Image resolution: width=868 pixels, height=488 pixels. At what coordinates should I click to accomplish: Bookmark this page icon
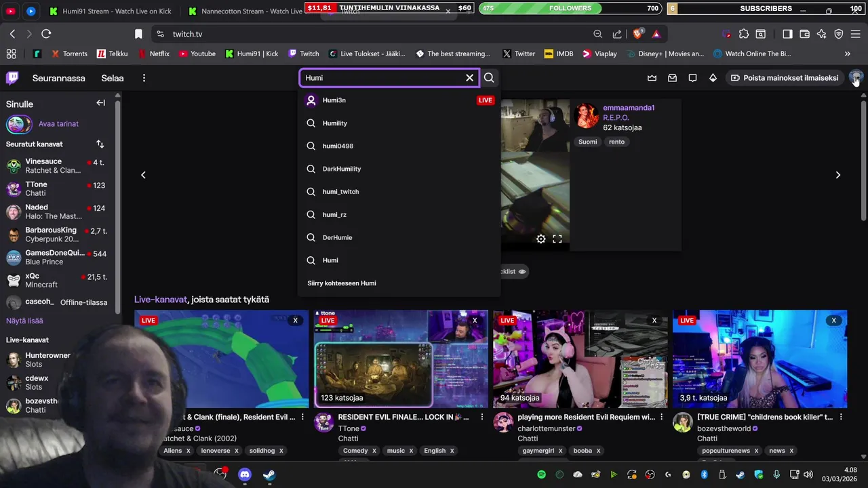[138, 34]
